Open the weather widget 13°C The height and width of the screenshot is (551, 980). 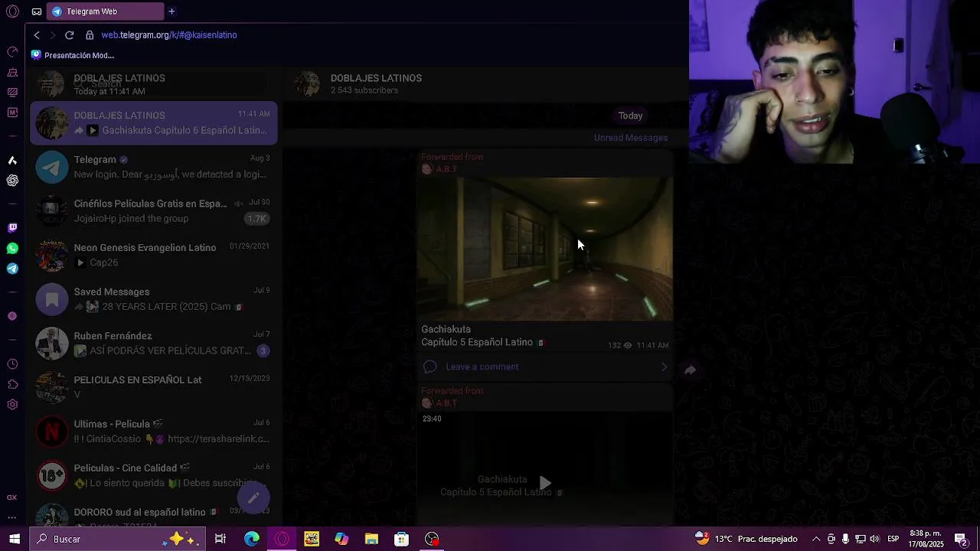(x=746, y=539)
